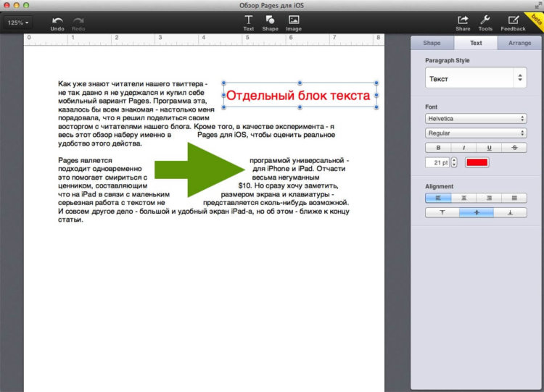Toggle Underline formatting button
The image size is (544, 392).
tap(489, 148)
